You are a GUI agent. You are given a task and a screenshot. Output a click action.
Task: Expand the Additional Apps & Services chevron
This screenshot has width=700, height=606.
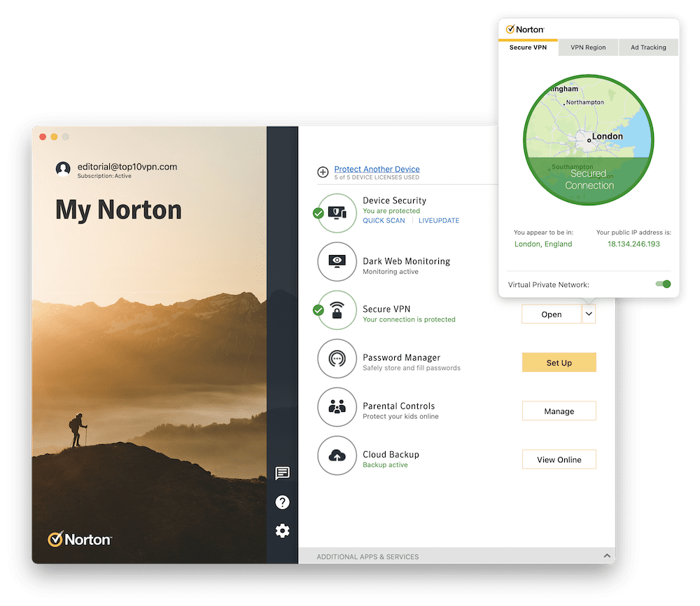[x=607, y=556]
